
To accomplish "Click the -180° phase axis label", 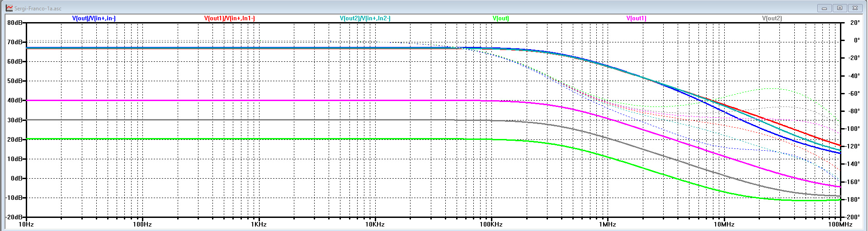I will [x=853, y=199].
